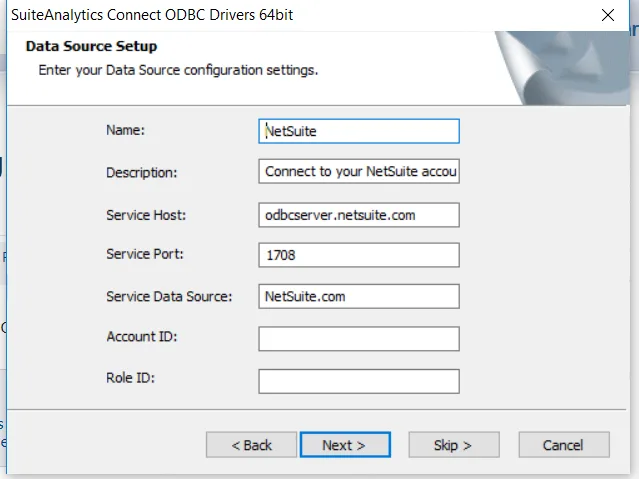Image resolution: width=639 pixels, height=479 pixels.
Task: Focus the Service Port field containing 1708
Action: [358, 255]
